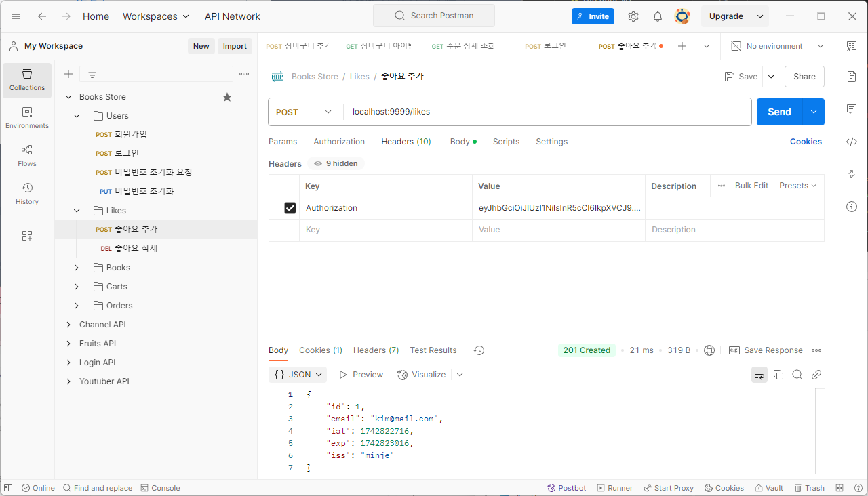
Task: Open the No environment dropdown
Action: (777, 46)
